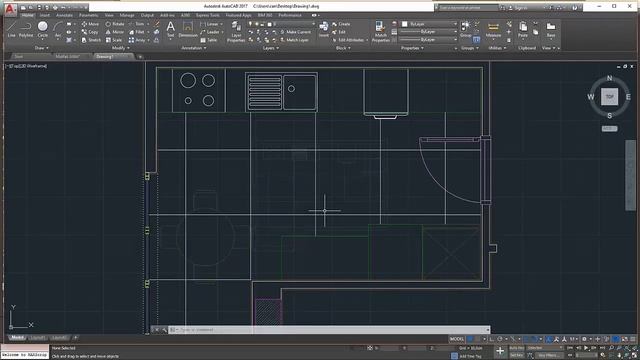Click Match Layer button
Image resolution: width=640 pixels, height=360 pixels.
click(294, 40)
